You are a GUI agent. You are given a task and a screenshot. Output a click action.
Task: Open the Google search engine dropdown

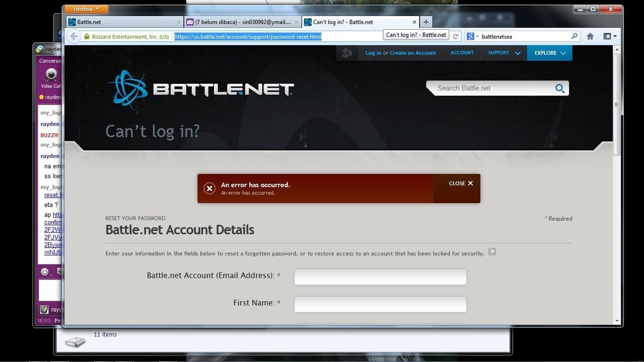pos(473,36)
